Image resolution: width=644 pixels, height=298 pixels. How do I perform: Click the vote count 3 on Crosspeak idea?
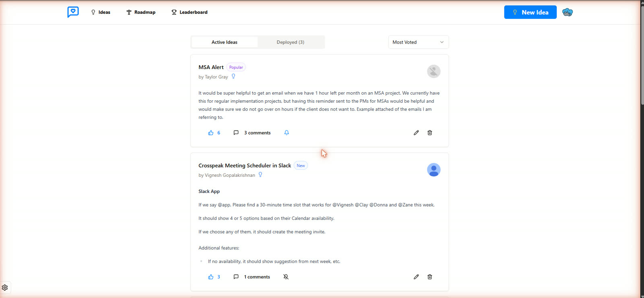click(x=219, y=277)
